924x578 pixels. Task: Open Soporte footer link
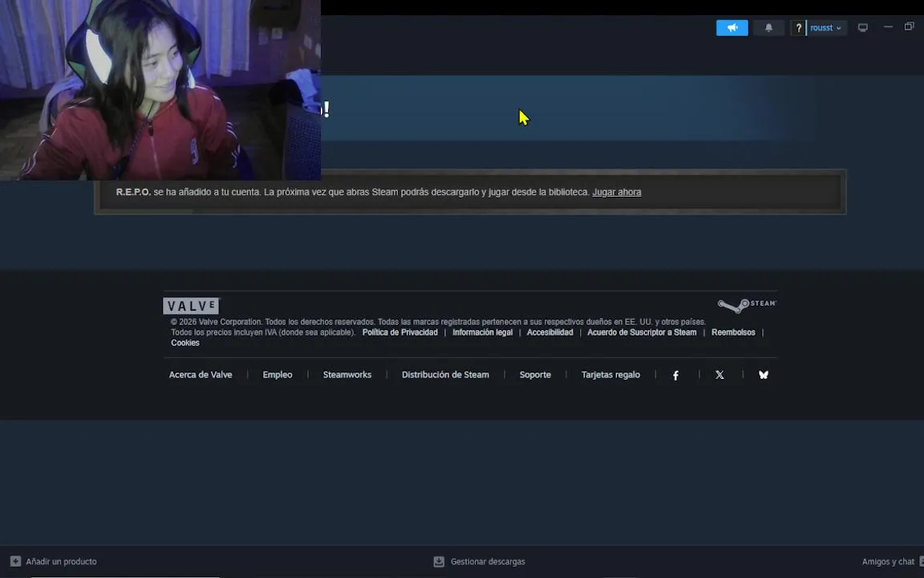pos(535,375)
